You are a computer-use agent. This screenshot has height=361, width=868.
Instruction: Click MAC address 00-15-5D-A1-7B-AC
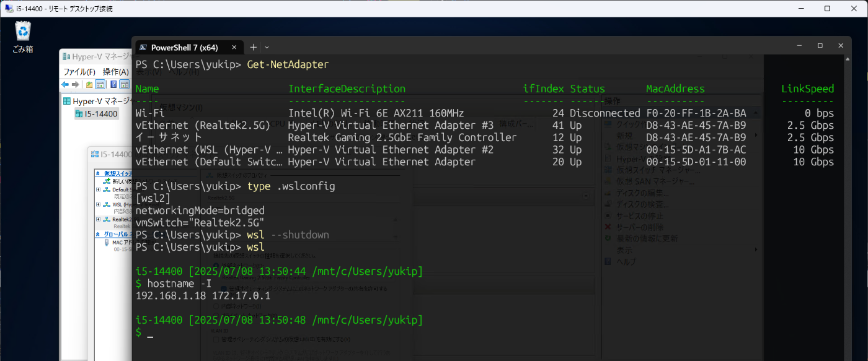tap(696, 149)
